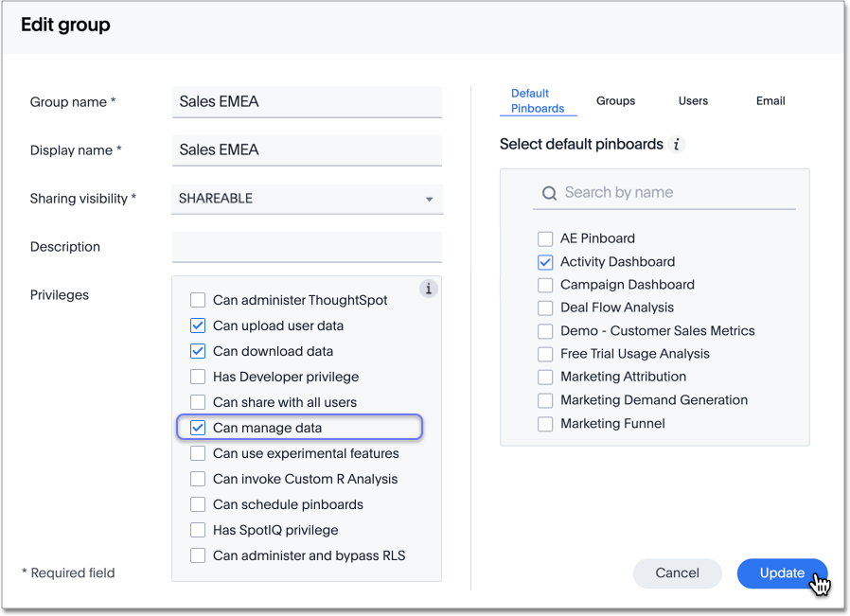Image resolution: width=850 pixels, height=616 pixels.
Task: Disable the Can manage data checkbox
Action: point(198,428)
